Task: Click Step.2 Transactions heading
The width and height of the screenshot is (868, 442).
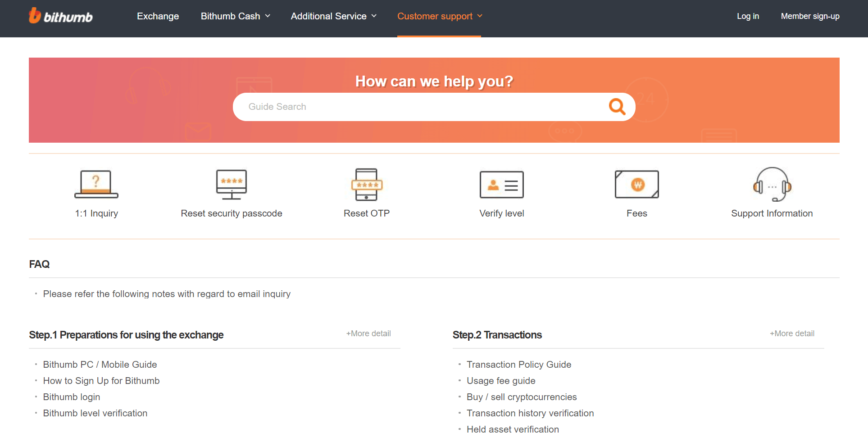Action: click(497, 335)
